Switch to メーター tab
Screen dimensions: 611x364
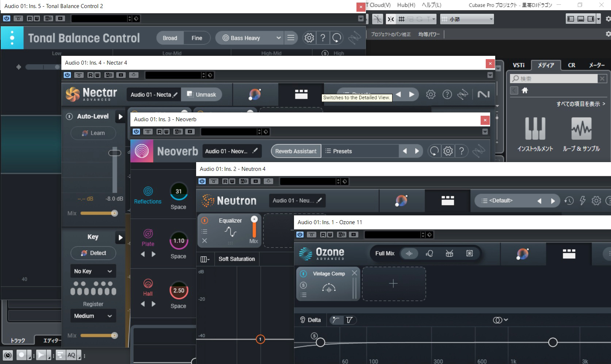click(597, 65)
